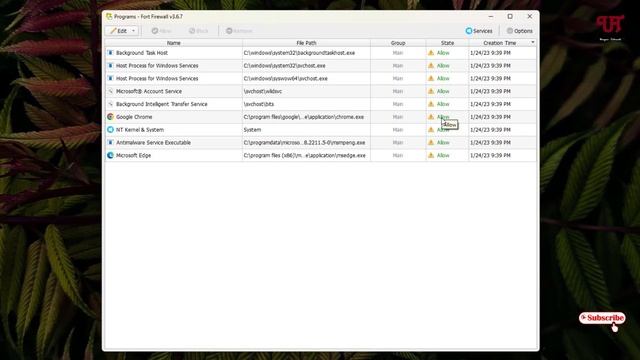Viewport: 640px width, 360px height.
Task: Click the Fort Firewall title bar icon
Action: pyautogui.click(x=109, y=16)
